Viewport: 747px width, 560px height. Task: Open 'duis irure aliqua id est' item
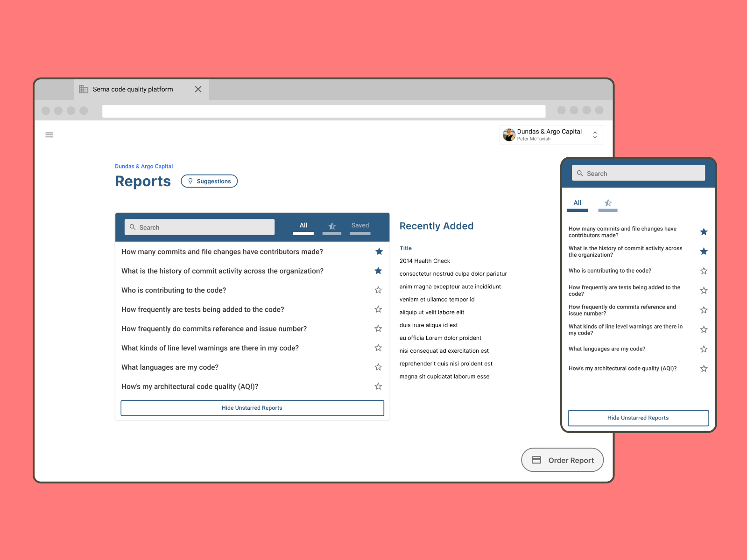click(x=429, y=325)
